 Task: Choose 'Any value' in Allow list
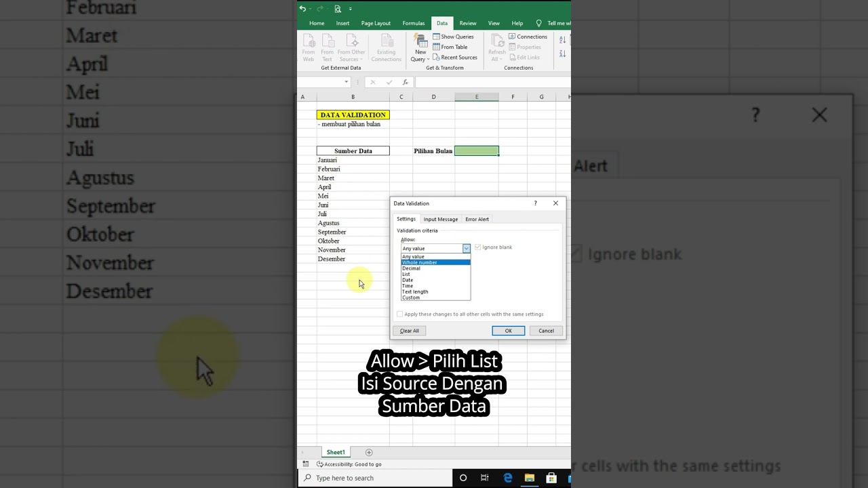point(435,256)
